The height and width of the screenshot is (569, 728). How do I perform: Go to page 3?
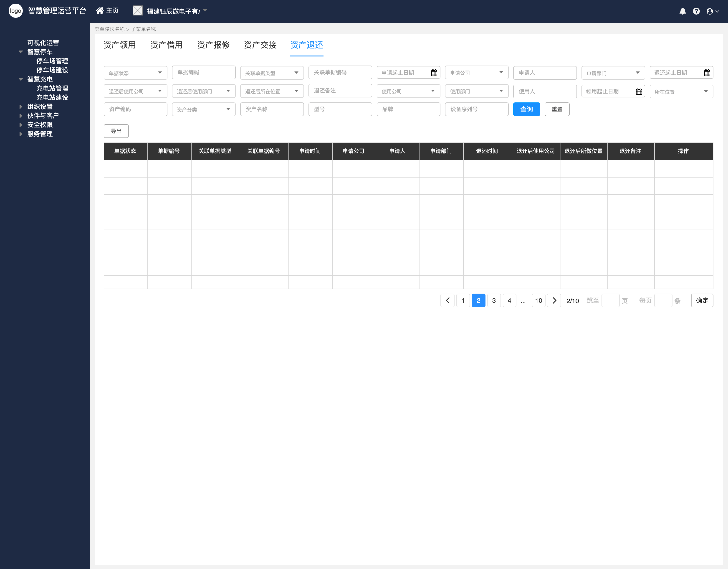pyautogui.click(x=494, y=300)
